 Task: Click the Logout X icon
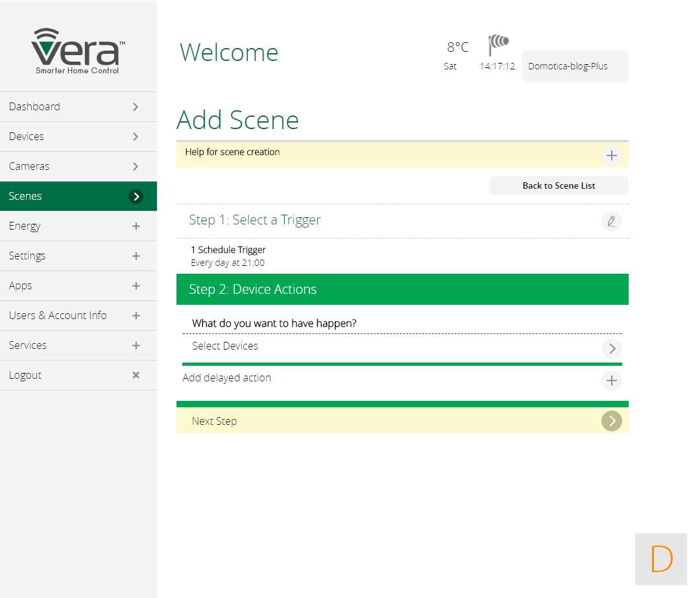(136, 375)
